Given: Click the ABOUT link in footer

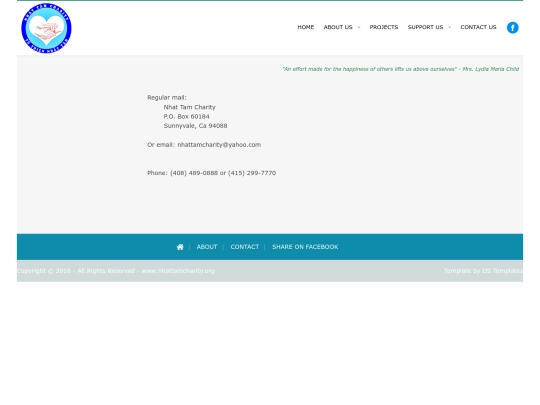Looking at the screenshot, I should point(207,247).
